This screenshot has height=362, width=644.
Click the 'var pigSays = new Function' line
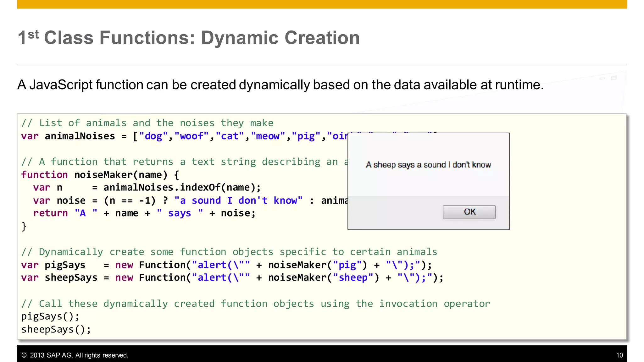tap(226, 265)
